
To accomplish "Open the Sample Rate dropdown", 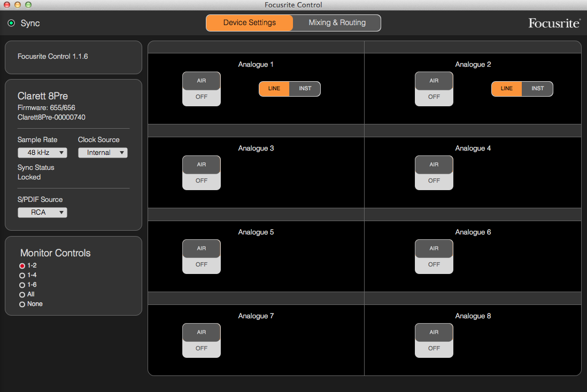I will coord(42,153).
